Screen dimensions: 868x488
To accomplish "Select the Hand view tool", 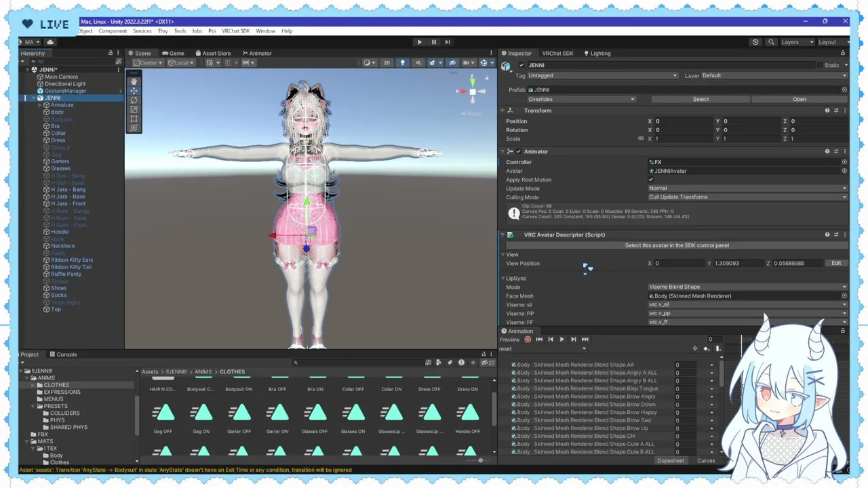I will click(134, 81).
